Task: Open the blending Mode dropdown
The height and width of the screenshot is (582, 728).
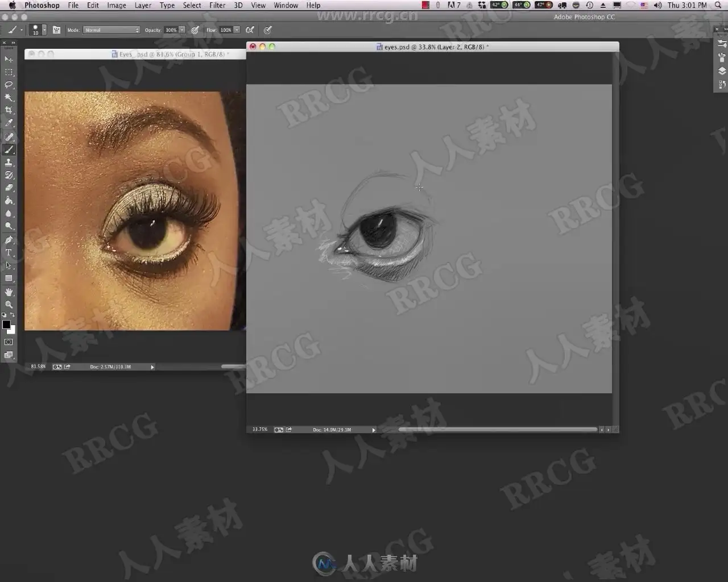Action: pos(111,30)
